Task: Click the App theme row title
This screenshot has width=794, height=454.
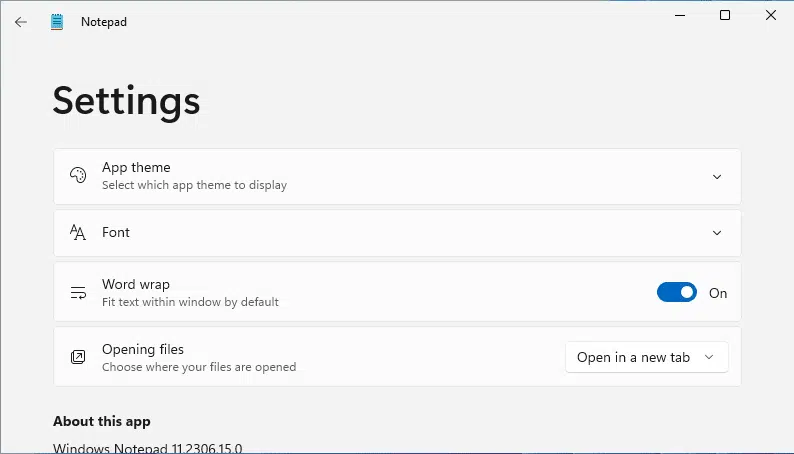Action: 136,168
